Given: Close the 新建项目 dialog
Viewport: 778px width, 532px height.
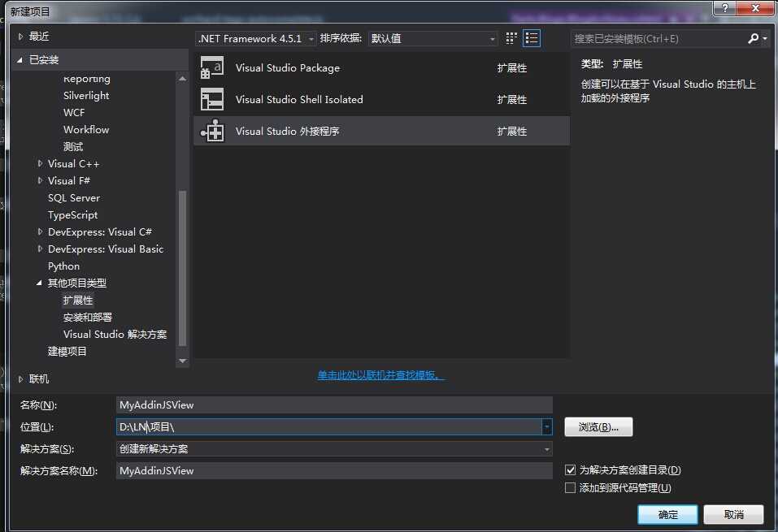Looking at the screenshot, I should point(755,8).
